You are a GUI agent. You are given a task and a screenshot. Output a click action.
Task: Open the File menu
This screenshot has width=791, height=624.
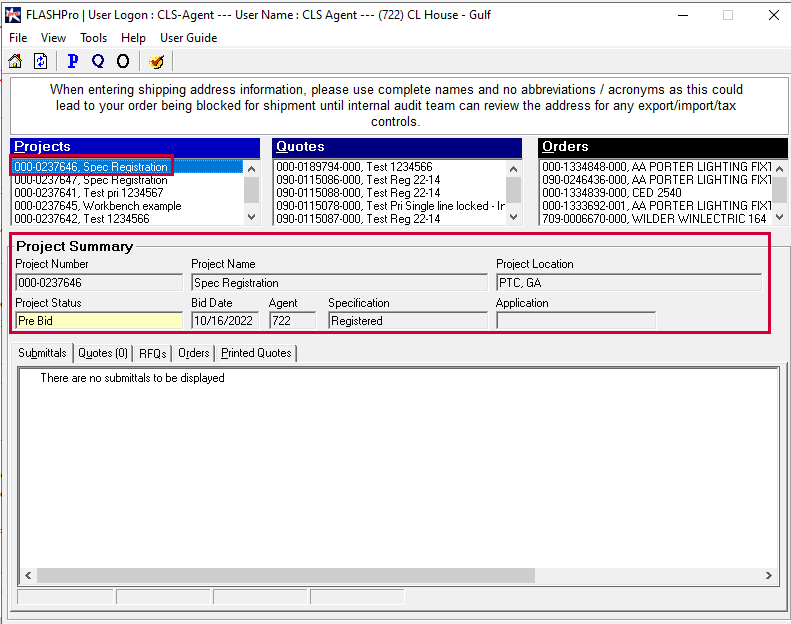(18, 38)
